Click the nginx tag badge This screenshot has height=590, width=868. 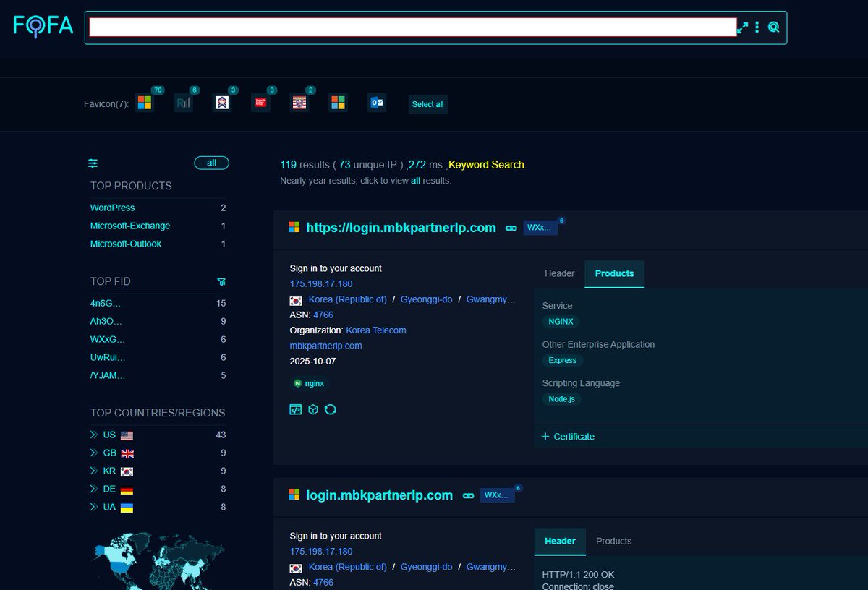pos(310,383)
